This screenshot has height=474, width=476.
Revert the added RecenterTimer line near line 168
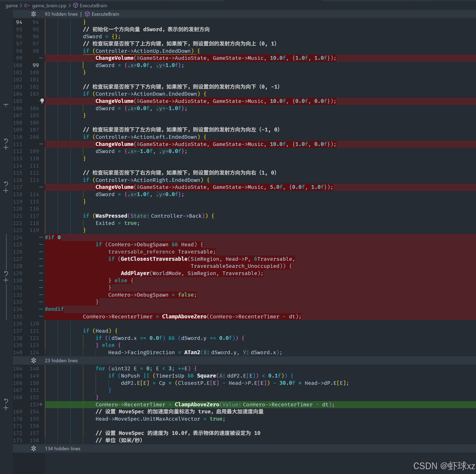pos(6,401)
